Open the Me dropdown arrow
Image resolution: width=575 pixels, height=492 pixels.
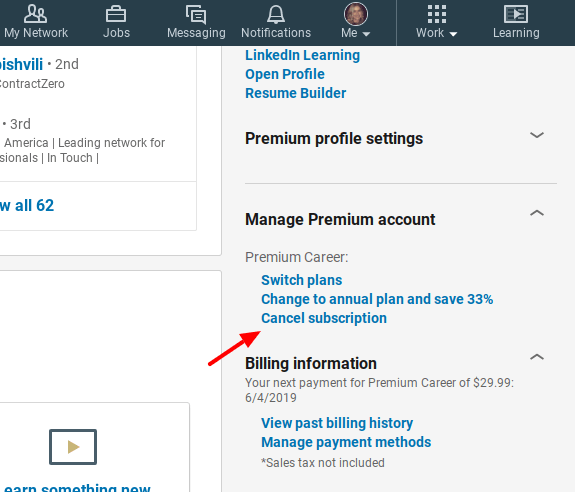point(366,34)
